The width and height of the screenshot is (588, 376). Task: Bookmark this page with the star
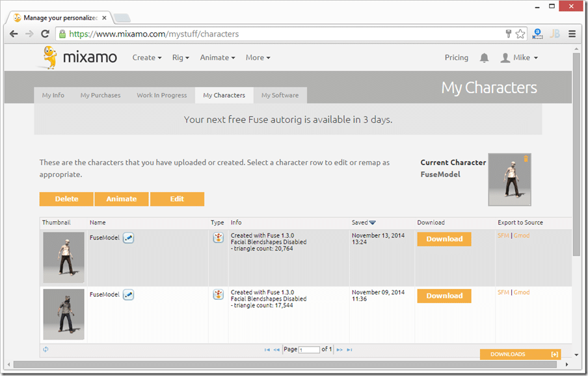(x=520, y=34)
